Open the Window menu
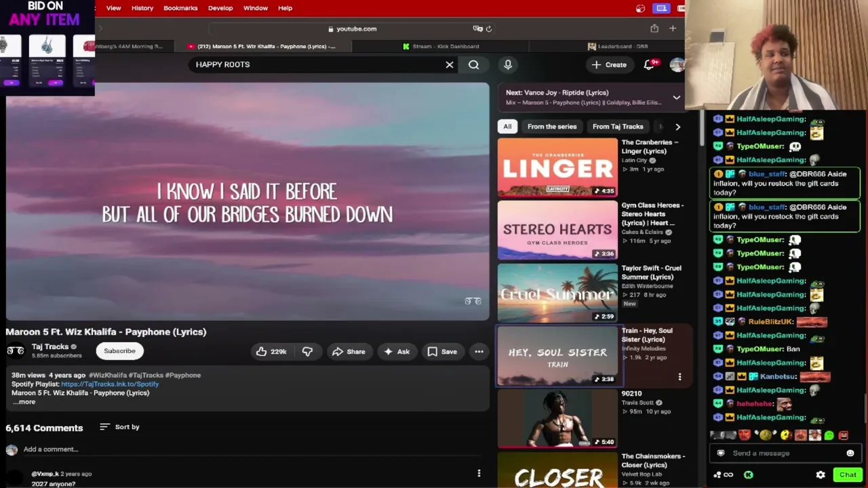This screenshot has height=488, width=868. click(256, 8)
